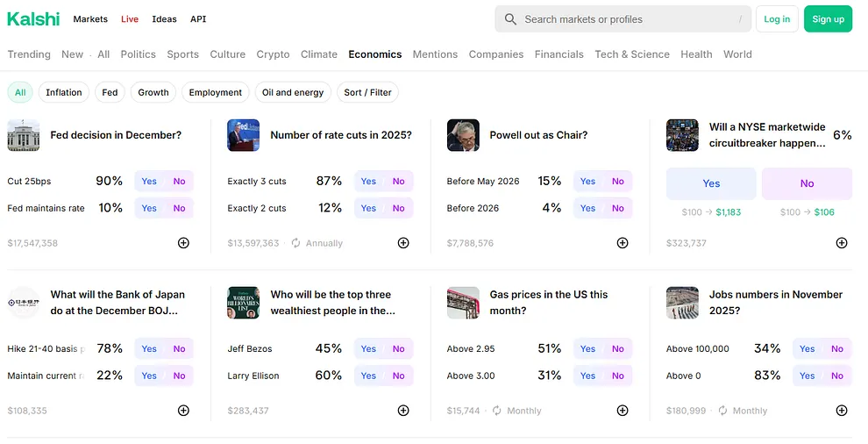Click the plus icon on rate cuts card
868x444 pixels.
click(403, 243)
